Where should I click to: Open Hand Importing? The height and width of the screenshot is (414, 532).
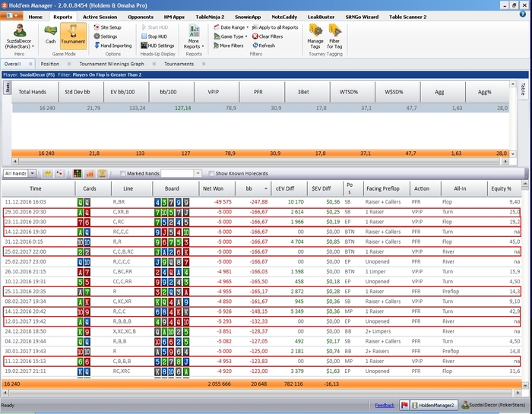(112, 46)
